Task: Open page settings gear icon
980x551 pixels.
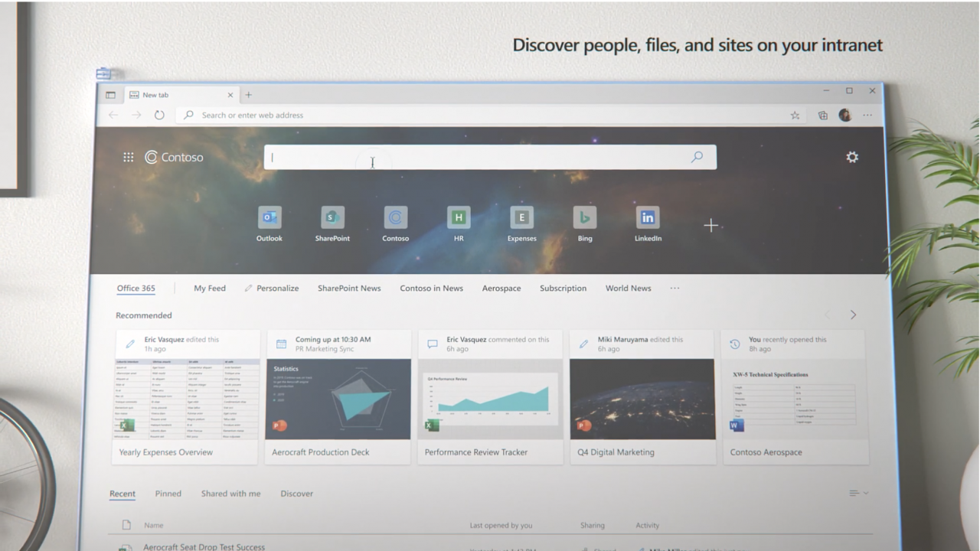Action: (x=852, y=157)
